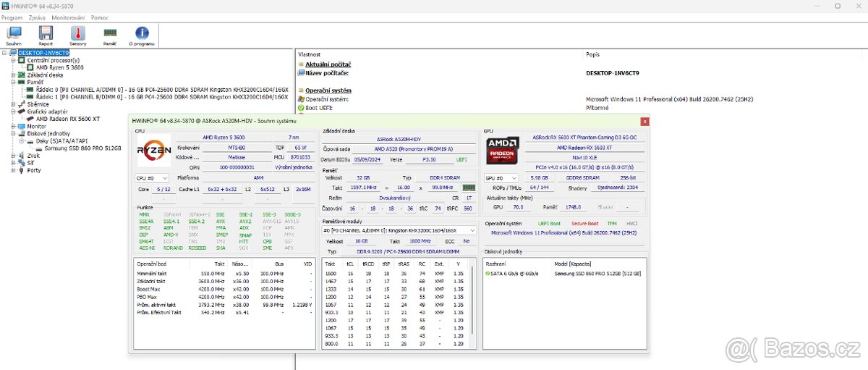Viewport: 868px width, 370px height.
Task: Click the HWiNFO app icon in title bar
Action: [x=6, y=6]
